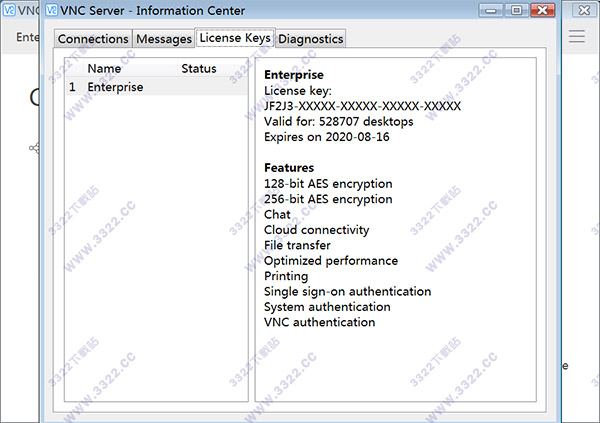Click the JF2J3 license key text
Viewport: 600px width, 423px height.
pyautogui.click(x=361, y=106)
